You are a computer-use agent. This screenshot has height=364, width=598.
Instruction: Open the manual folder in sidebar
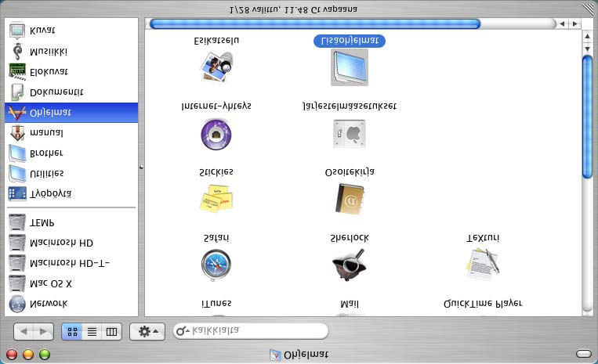point(71,133)
